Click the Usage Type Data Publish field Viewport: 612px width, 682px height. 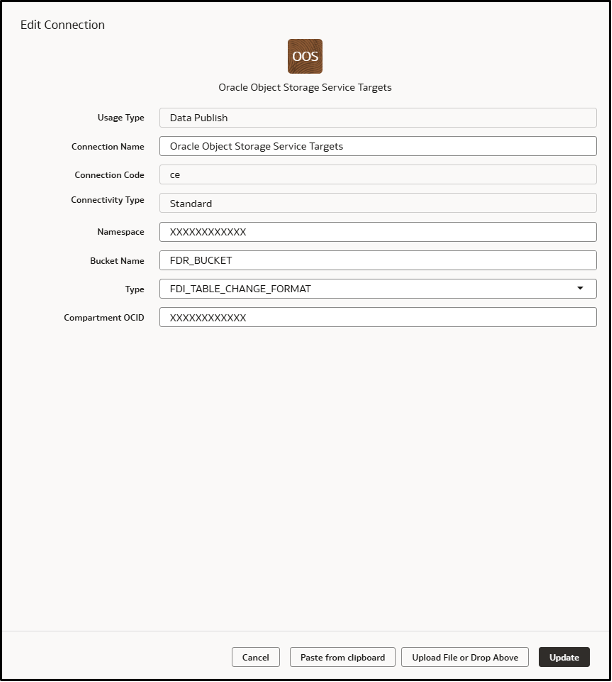378,118
